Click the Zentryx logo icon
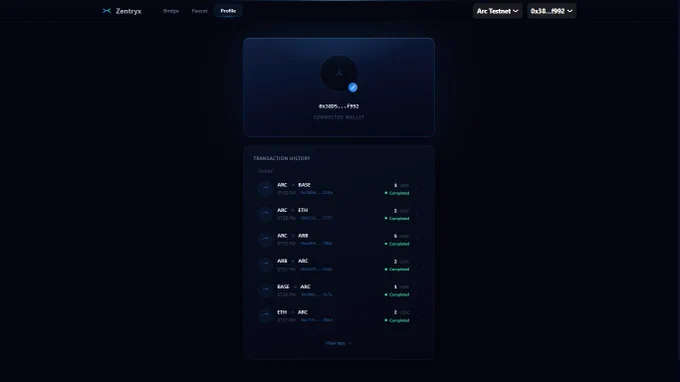 click(x=107, y=11)
